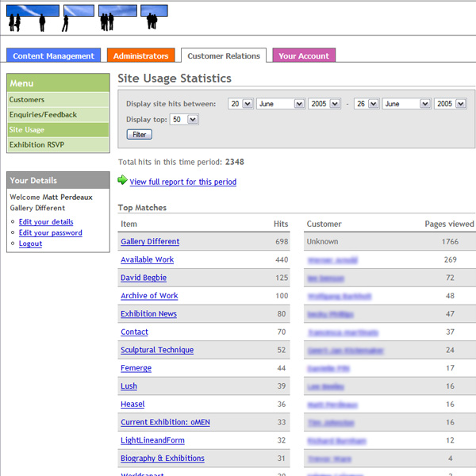Open Current Exhibition: oMEN link

165,422
